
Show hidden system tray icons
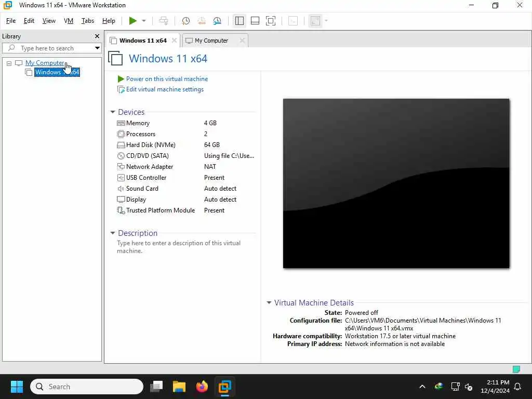[x=422, y=387]
